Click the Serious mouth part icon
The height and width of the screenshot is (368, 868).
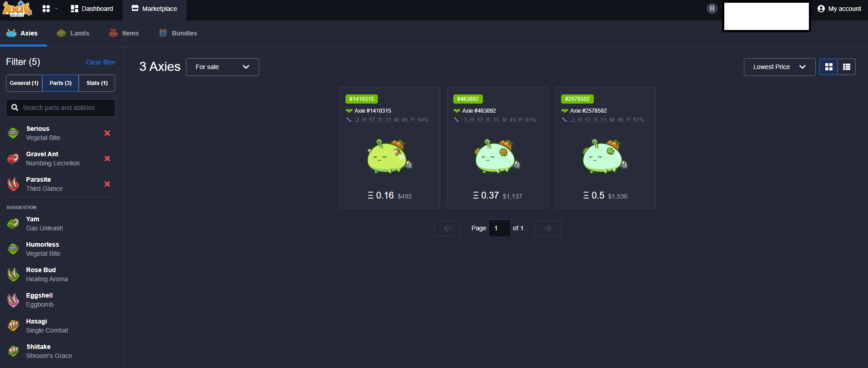[13, 133]
